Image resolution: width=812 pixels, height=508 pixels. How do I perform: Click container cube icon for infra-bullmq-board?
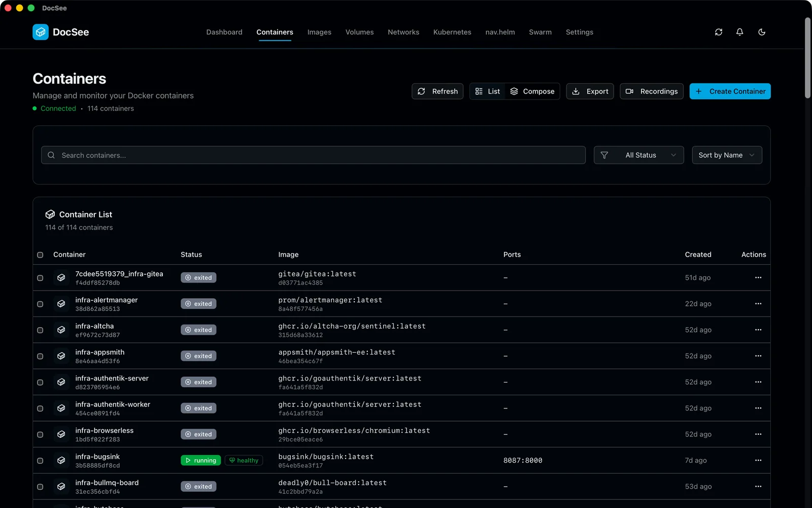(61, 487)
